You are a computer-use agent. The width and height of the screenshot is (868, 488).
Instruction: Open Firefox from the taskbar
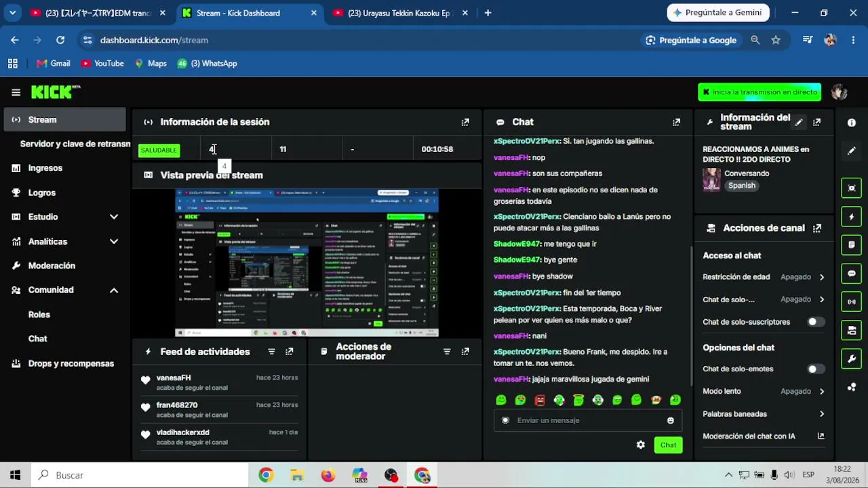tap(328, 475)
